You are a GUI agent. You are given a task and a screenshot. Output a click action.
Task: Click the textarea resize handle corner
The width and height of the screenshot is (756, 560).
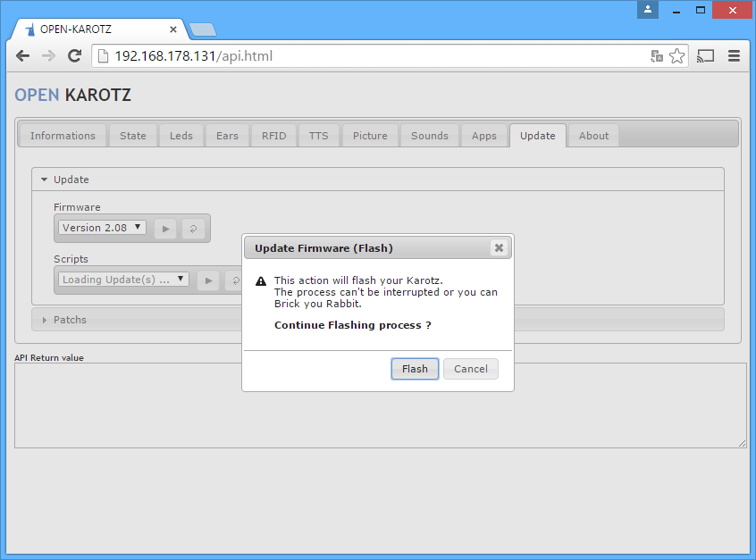click(742, 443)
